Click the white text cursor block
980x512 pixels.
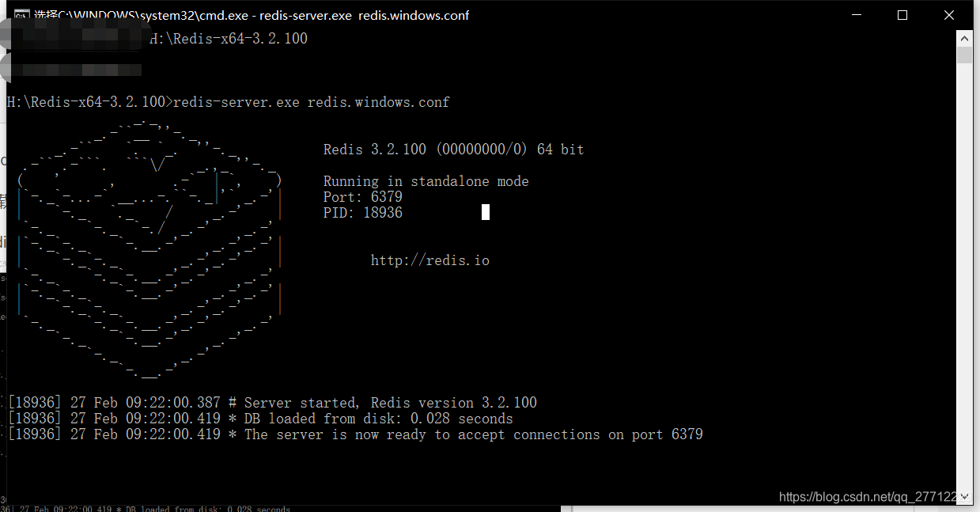[486, 212]
